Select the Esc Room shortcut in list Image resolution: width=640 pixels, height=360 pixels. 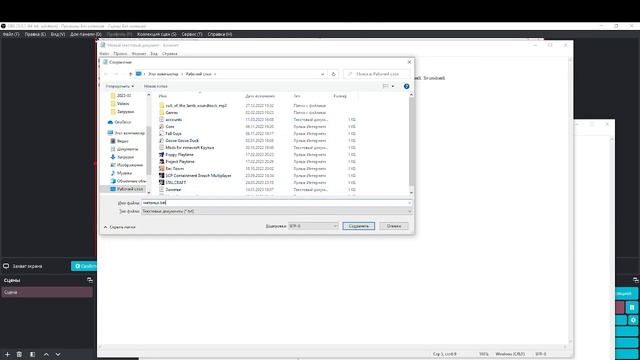[x=171, y=169]
